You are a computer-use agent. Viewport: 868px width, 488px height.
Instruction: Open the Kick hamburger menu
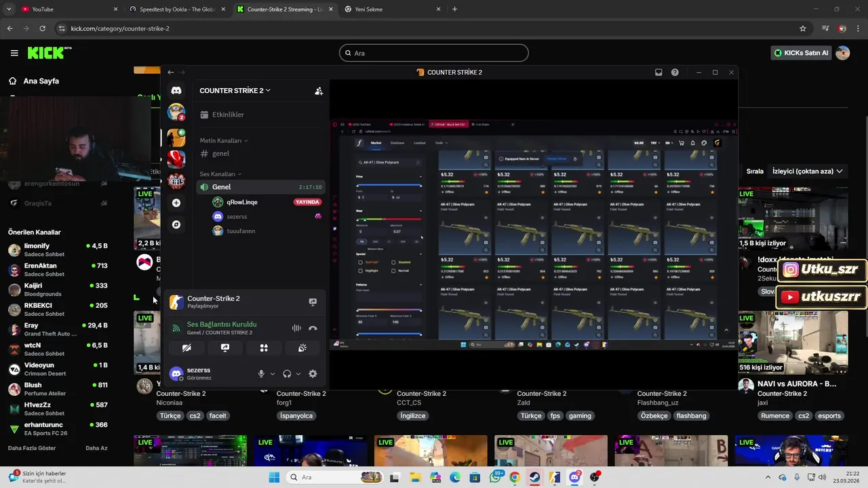click(14, 53)
